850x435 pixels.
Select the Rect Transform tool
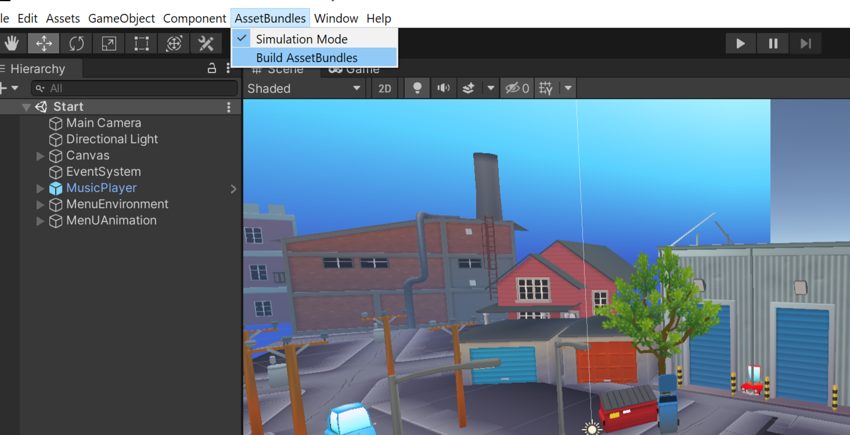141,43
